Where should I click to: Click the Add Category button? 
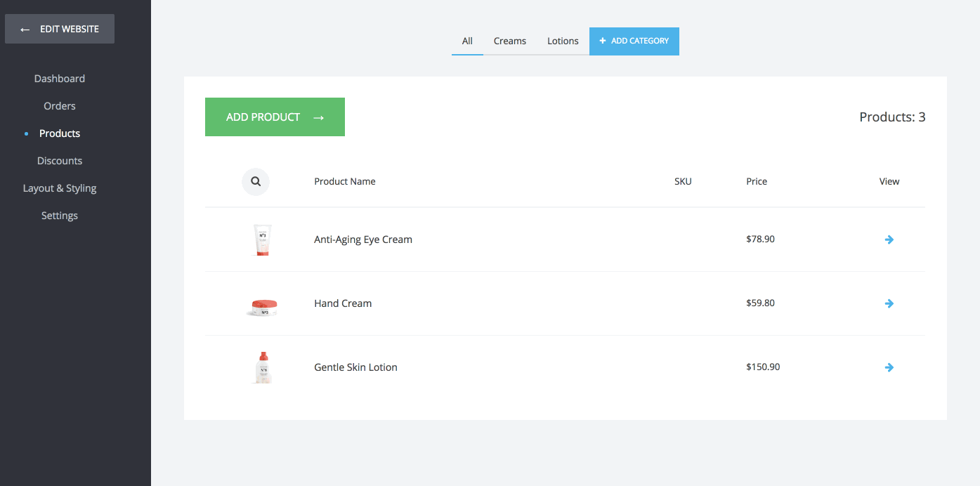pyautogui.click(x=634, y=41)
